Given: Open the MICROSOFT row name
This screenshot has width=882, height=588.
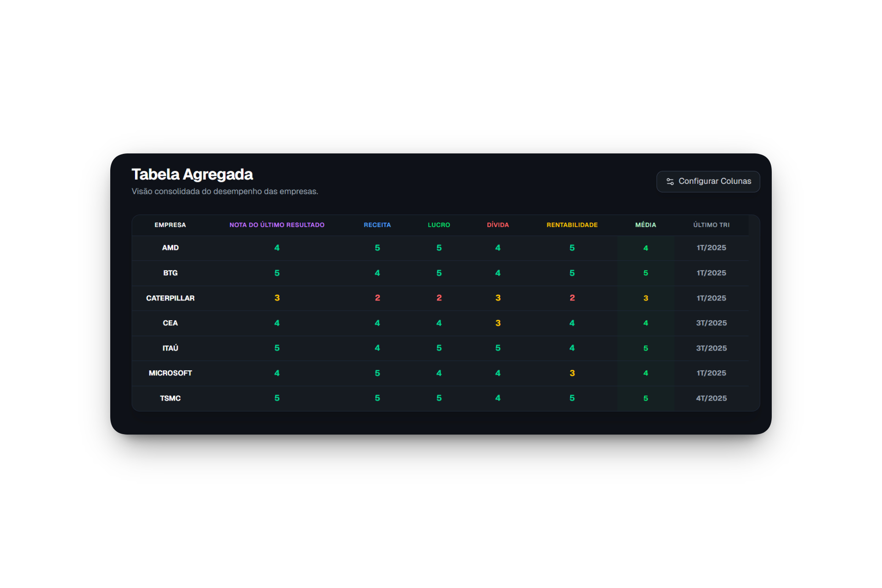Looking at the screenshot, I should point(170,373).
